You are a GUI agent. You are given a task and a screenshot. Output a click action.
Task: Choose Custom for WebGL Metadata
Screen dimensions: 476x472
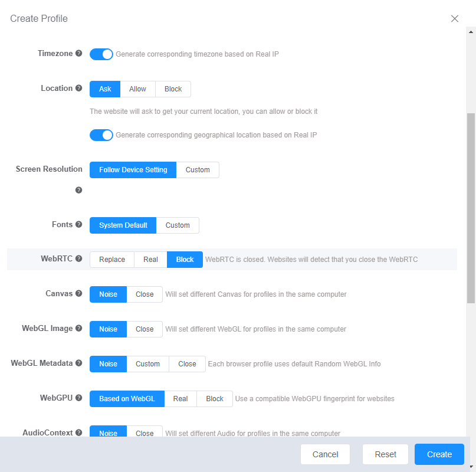pyautogui.click(x=147, y=364)
